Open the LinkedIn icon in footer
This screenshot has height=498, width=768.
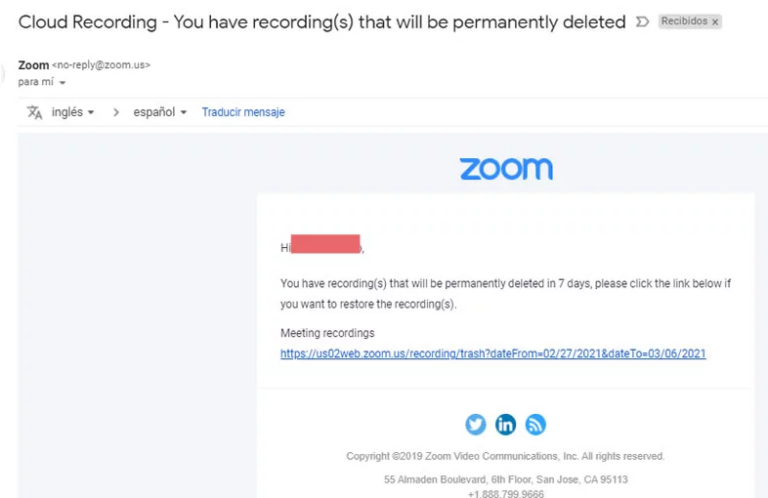pyautogui.click(x=506, y=425)
